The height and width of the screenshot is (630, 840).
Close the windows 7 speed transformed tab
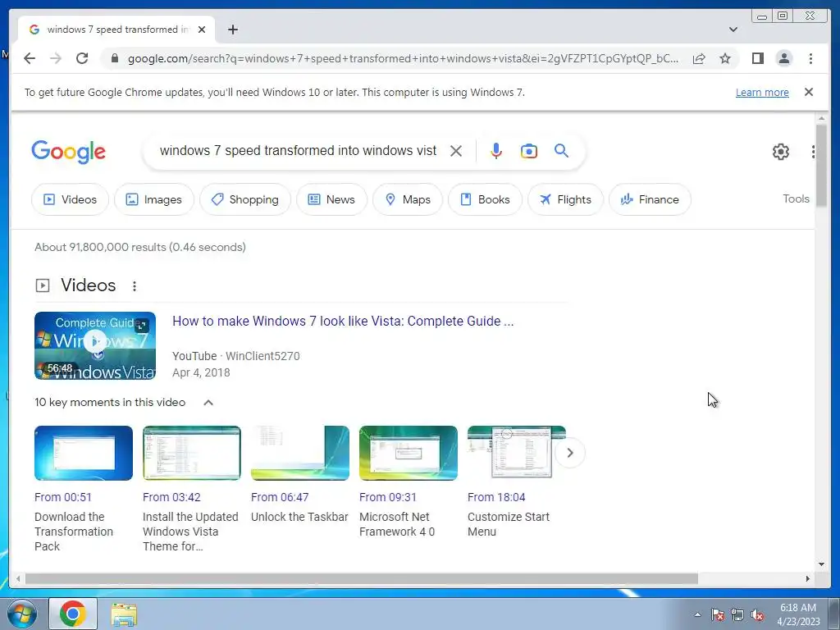pyautogui.click(x=202, y=30)
